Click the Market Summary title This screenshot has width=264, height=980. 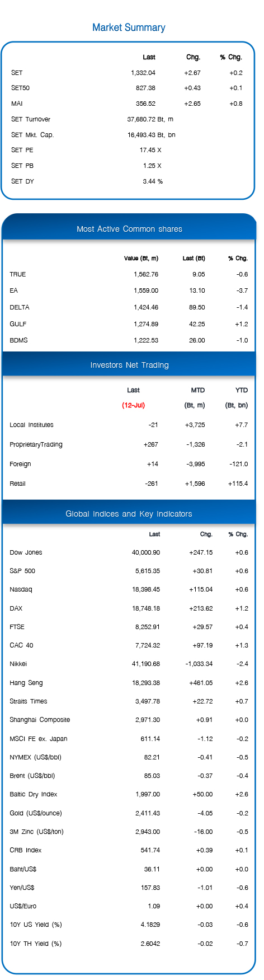pyautogui.click(x=129, y=27)
